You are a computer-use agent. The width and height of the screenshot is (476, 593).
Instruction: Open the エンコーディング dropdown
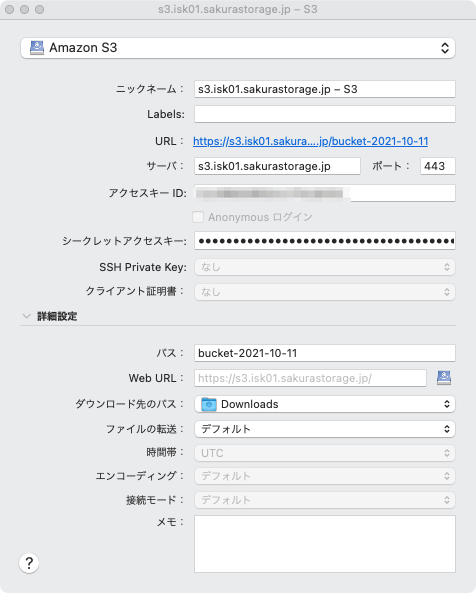(325, 476)
